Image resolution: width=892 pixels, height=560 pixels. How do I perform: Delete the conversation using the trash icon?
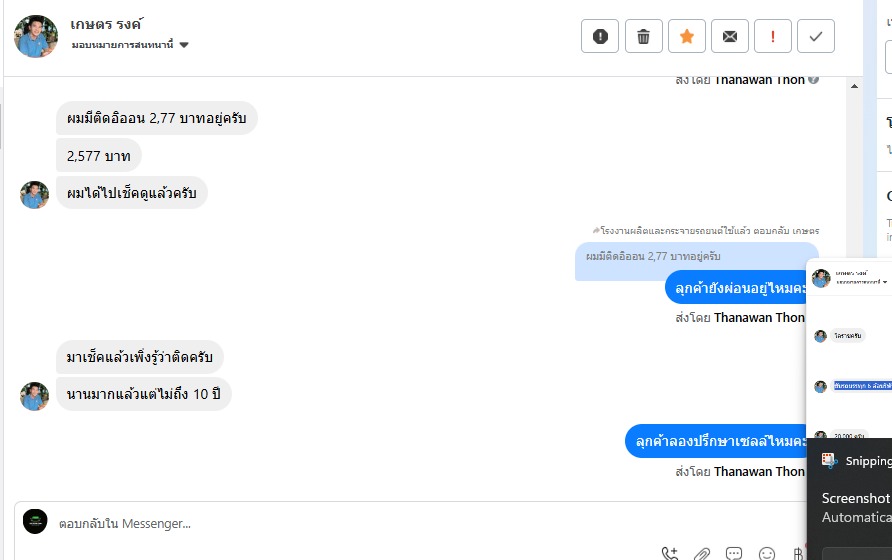coord(643,36)
